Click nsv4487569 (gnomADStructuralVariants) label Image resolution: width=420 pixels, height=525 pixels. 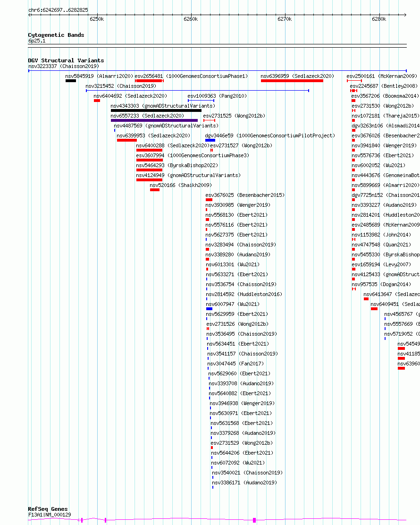tap(166, 126)
